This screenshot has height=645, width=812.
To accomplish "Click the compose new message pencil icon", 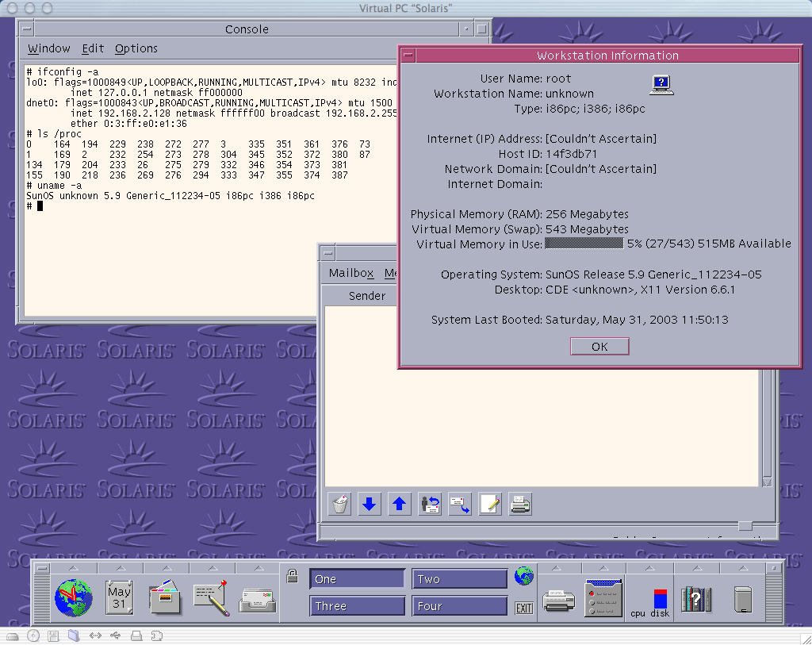I will [x=490, y=504].
